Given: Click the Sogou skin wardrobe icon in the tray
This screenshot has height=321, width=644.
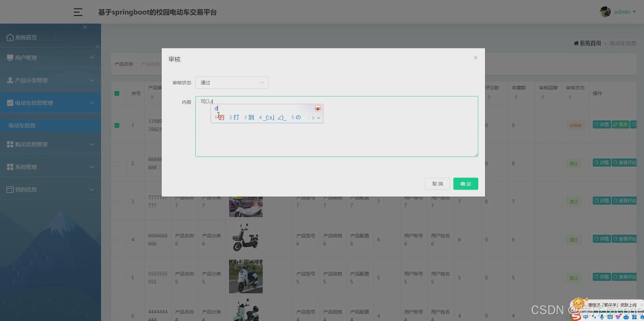Looking at the screenshot, I should (619, 317).
